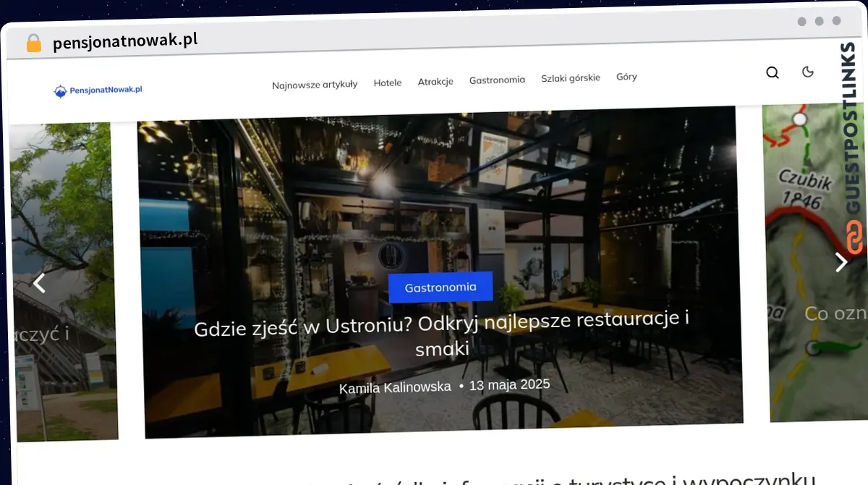The width and height of the screenshot is (868, 485).
Task: Go to next slide arrow
Action: point(841,262)
